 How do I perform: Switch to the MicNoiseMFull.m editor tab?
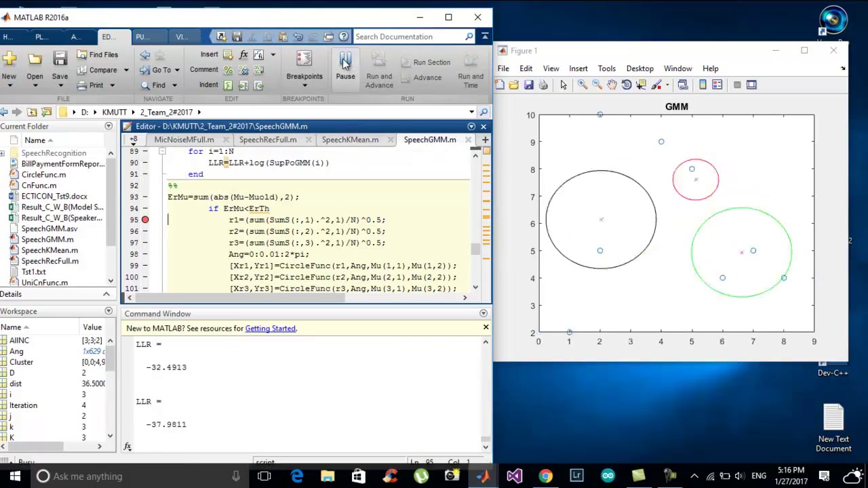pyautogui.click(x=184, y=140)
